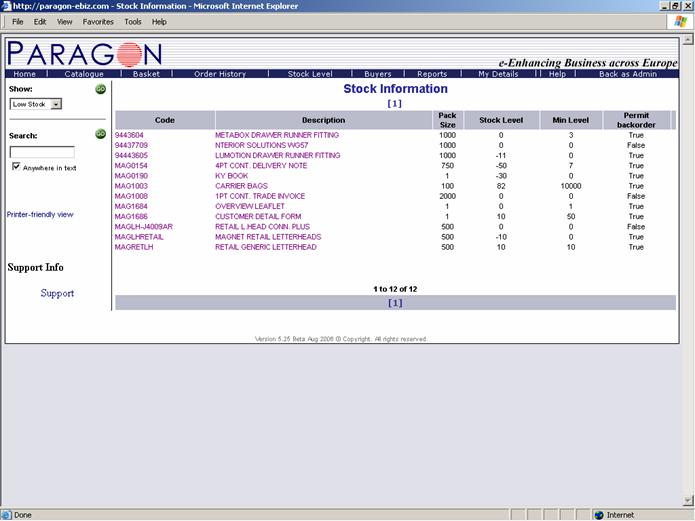Click CARRIER BAGS description

[x=242, y=186]
